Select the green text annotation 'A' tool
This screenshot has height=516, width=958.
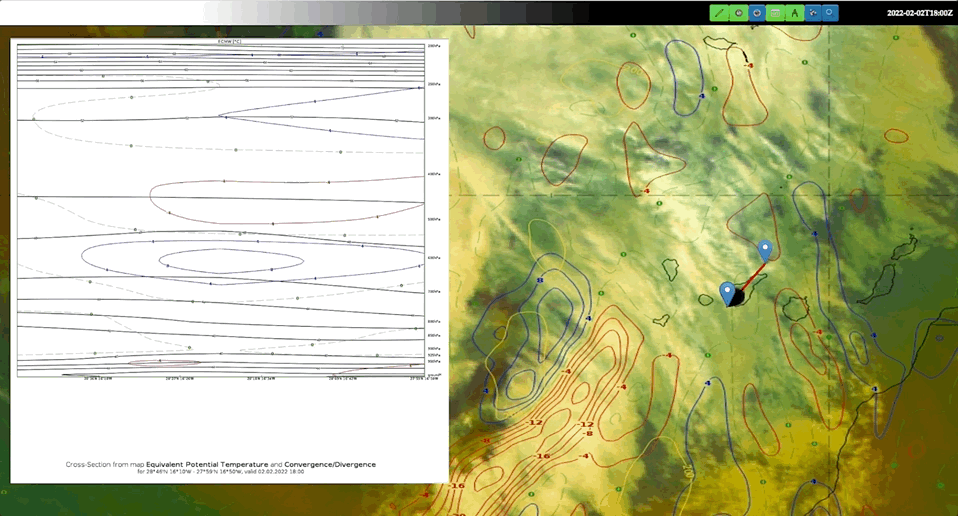coord(794,13)
